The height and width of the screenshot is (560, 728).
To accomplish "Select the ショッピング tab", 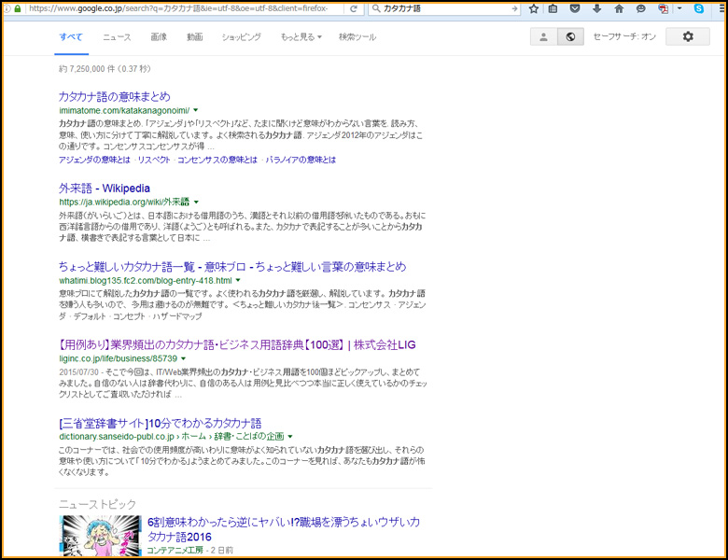I will point(242,36).
